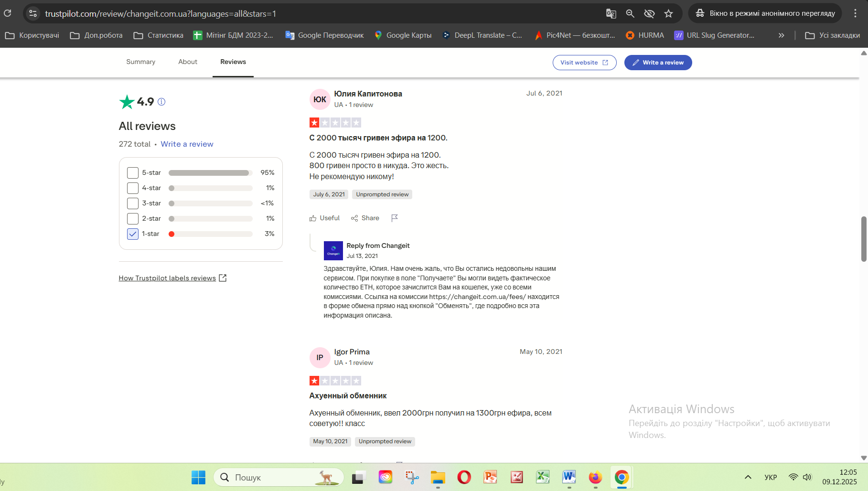Open How Trustpilot labels reviews link

pos(172,278)
